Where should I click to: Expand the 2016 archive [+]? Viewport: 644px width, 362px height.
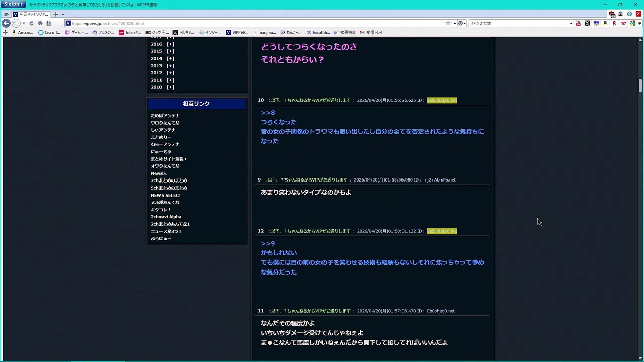(170, 44)
